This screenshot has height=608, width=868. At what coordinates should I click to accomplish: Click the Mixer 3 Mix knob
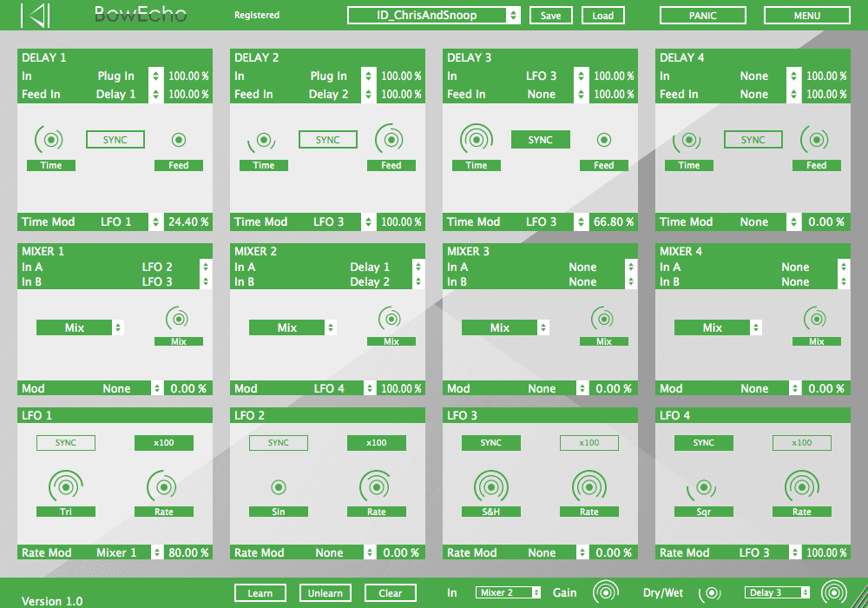click(x=603, y=319)
